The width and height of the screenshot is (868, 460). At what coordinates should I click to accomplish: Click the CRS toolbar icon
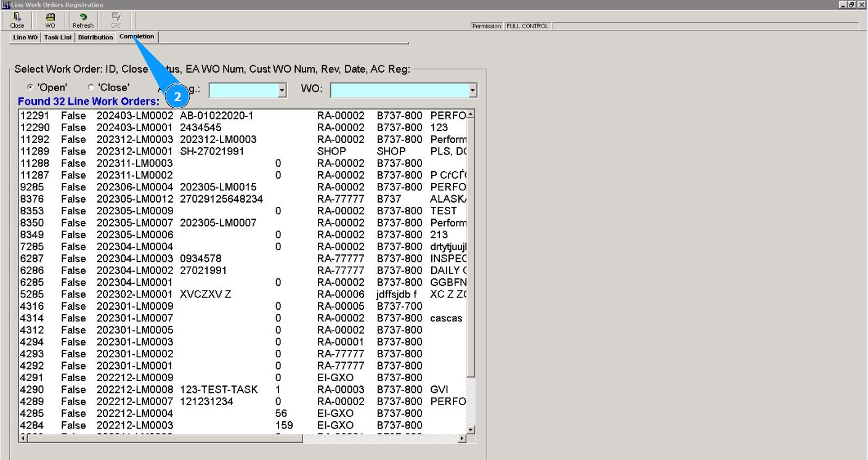point(116,20)
